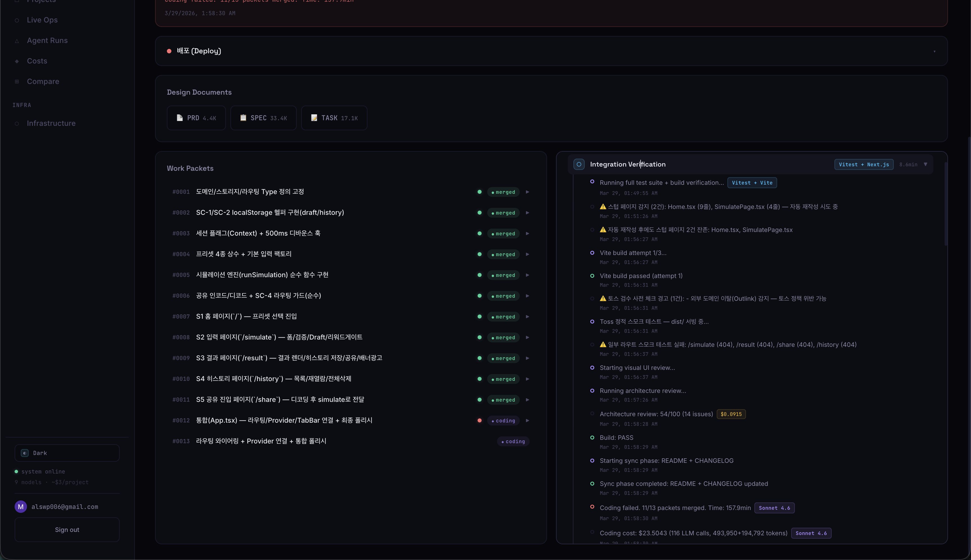Click the Integration Verification circle icon
This screenshot has width=971, height=560.
click(x=579, y=164)
